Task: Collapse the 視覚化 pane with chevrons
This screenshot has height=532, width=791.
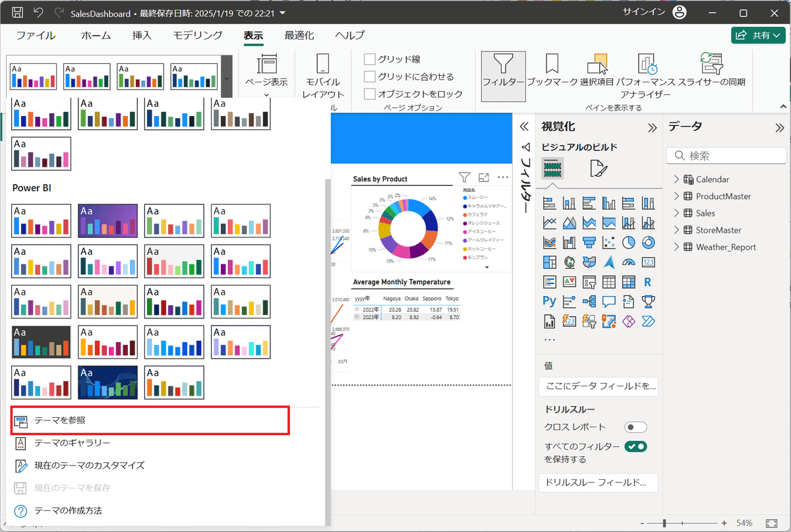Action: (653, 128)
